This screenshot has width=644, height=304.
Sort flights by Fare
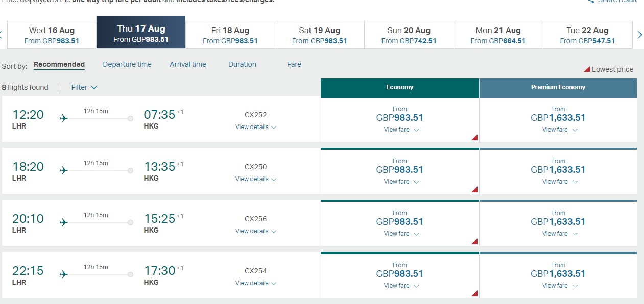click(294, 64)
